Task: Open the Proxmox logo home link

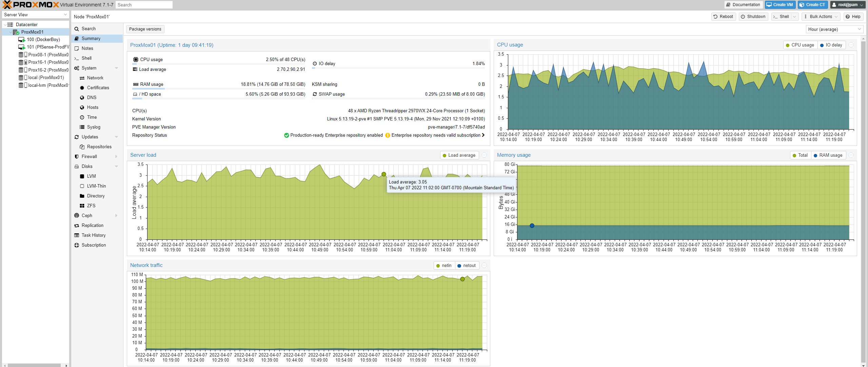Action: point(31,5)
